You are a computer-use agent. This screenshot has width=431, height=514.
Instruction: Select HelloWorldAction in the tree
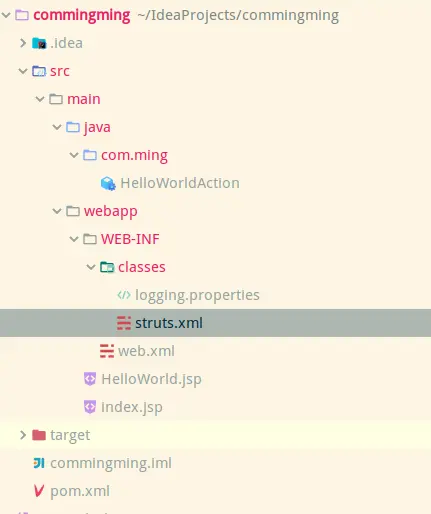(180, 183)
